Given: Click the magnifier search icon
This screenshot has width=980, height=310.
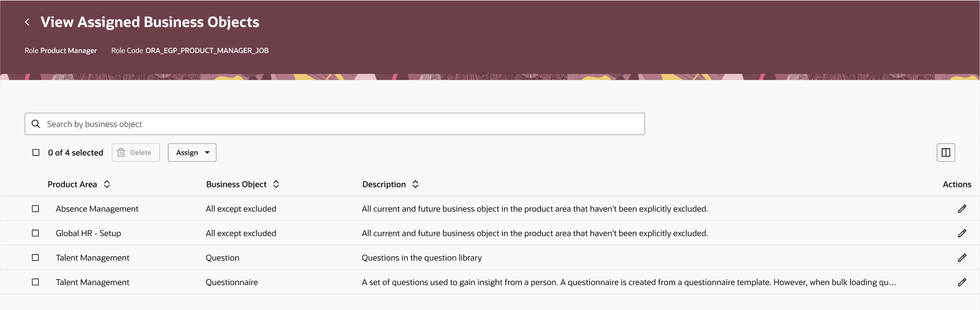Looking at the screenshot, I should (x=36, y=124).
